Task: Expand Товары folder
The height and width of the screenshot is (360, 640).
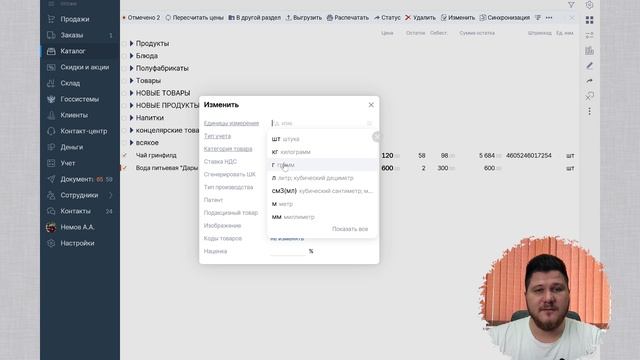Action: [131, 80]
